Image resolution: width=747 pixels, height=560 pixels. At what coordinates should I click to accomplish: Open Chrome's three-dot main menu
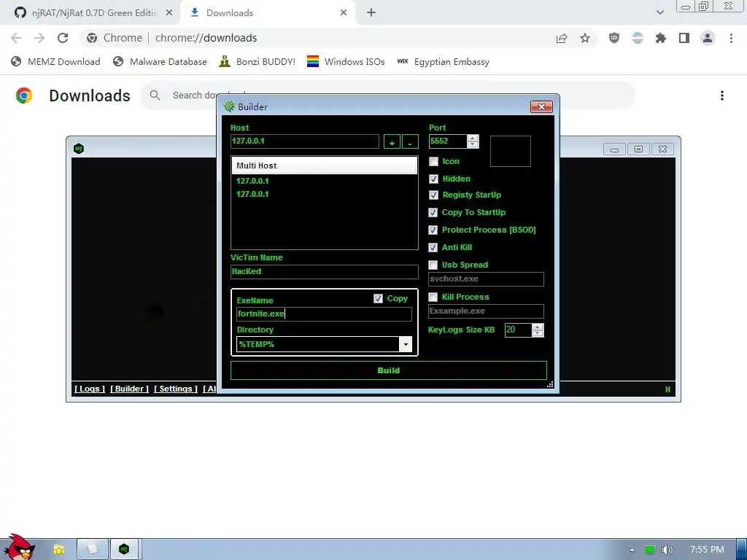click(x=731, y=38)
